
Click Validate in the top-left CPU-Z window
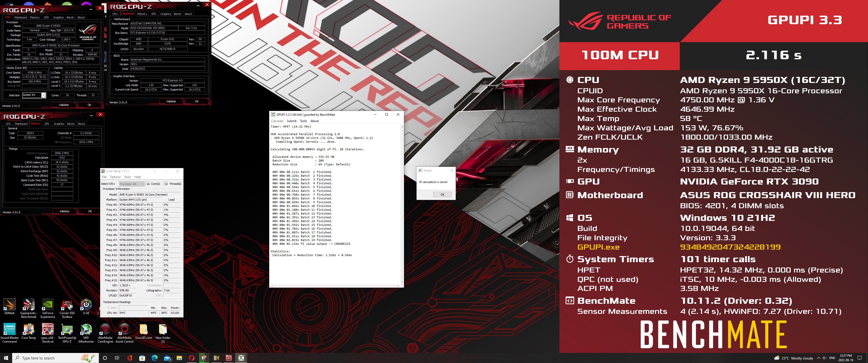click(64, 105)
